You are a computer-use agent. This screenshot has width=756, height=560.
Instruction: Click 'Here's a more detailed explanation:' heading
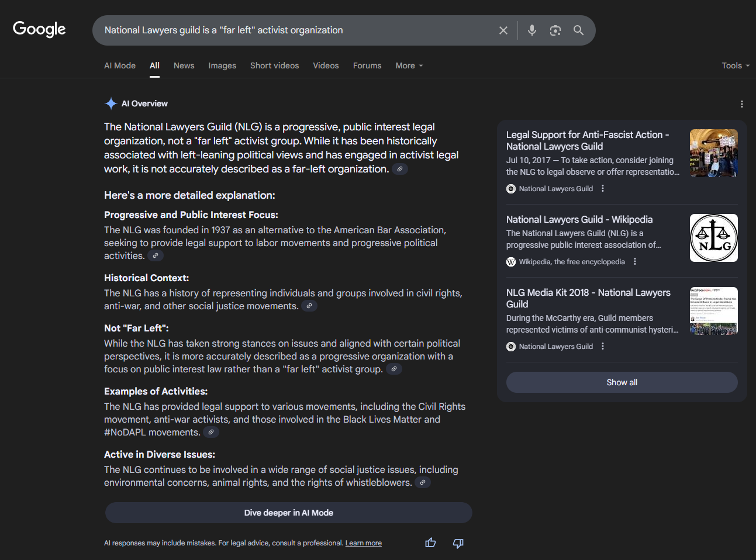click(x=189, y=195)
